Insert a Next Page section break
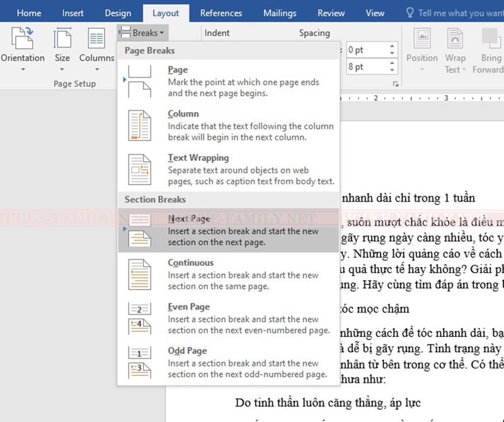Viewport: 504px width, 422px height. 229,231
